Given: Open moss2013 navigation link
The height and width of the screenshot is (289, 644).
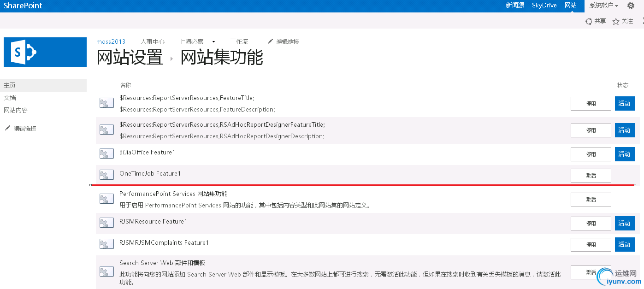Looking at the screenshot, I should pyautogui.click(x=111, y=41).
